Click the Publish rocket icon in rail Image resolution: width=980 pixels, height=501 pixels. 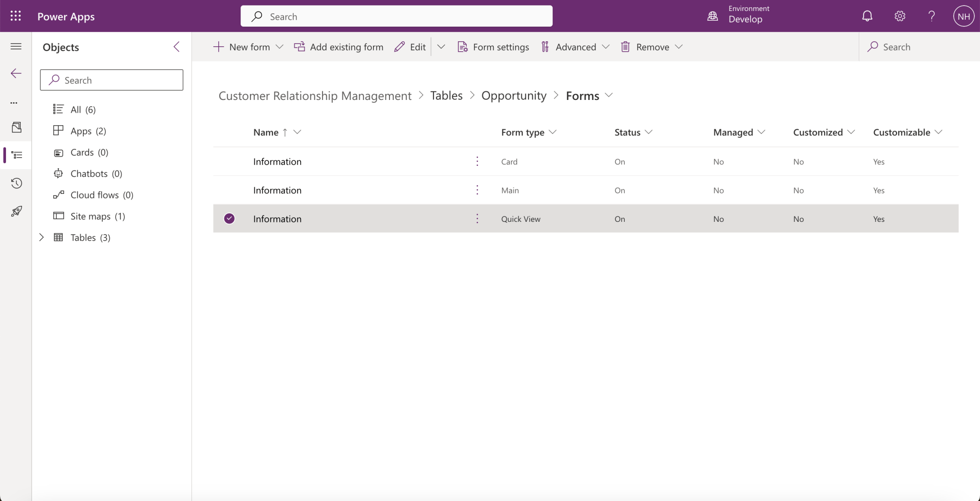coord(17,211)
